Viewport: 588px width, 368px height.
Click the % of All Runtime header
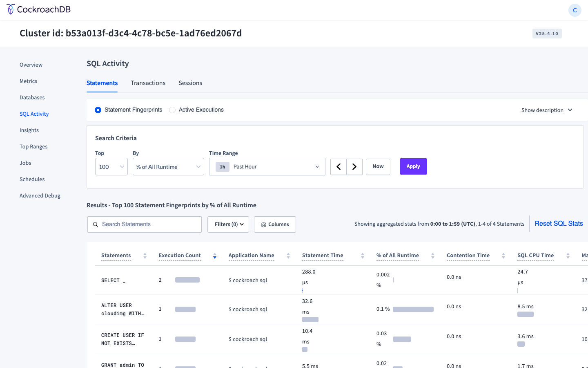click(x=398, y=256)
